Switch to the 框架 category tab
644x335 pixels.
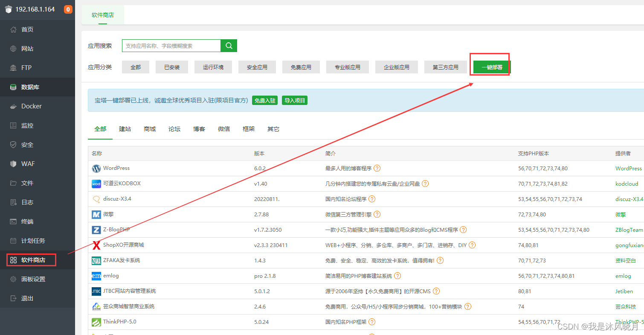pos(249,129)
